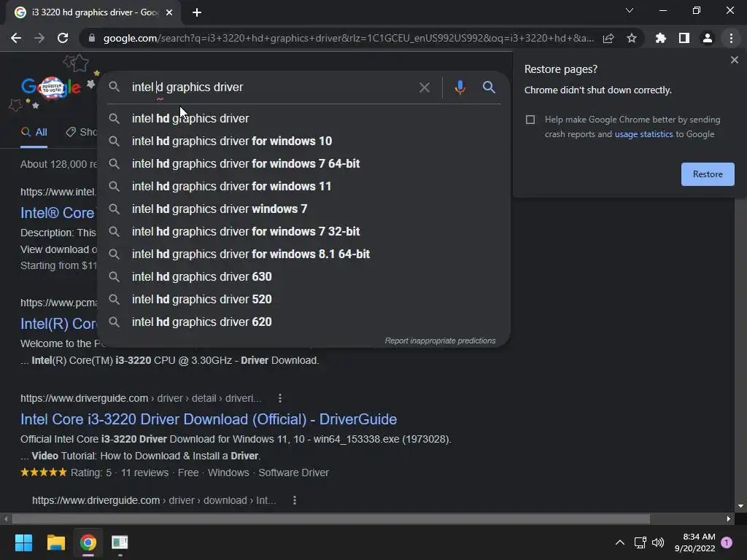
Task: Pick suggestion 'intel hd graphics driver 630'
Action: (304, 276)
